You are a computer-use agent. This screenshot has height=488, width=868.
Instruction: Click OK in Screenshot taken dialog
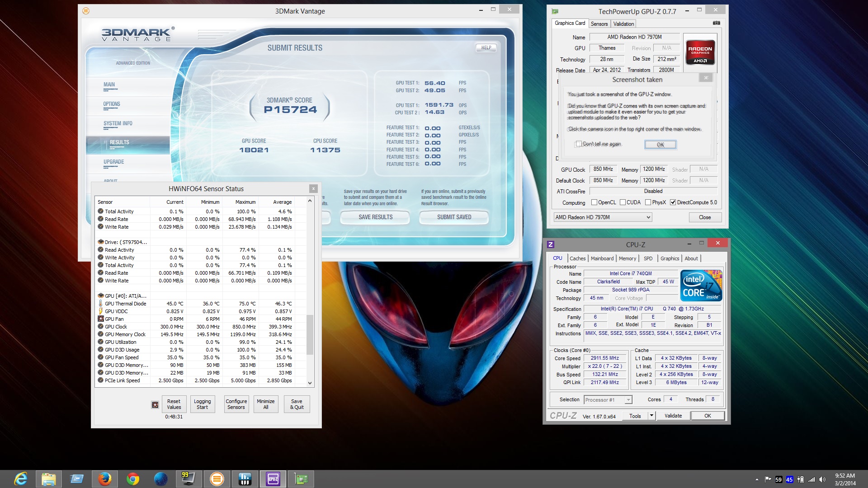point(660,145)
